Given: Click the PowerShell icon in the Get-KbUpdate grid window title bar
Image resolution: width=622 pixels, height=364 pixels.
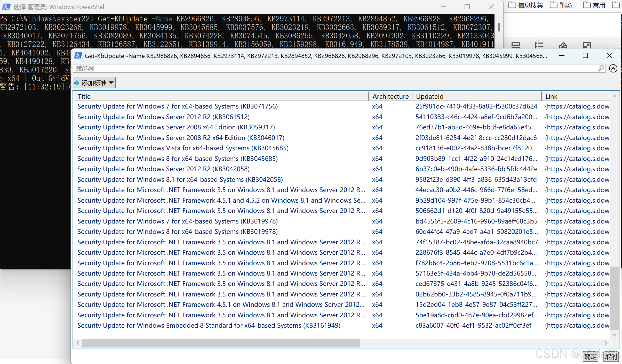Looking at the screenshot, I should 78,56.
